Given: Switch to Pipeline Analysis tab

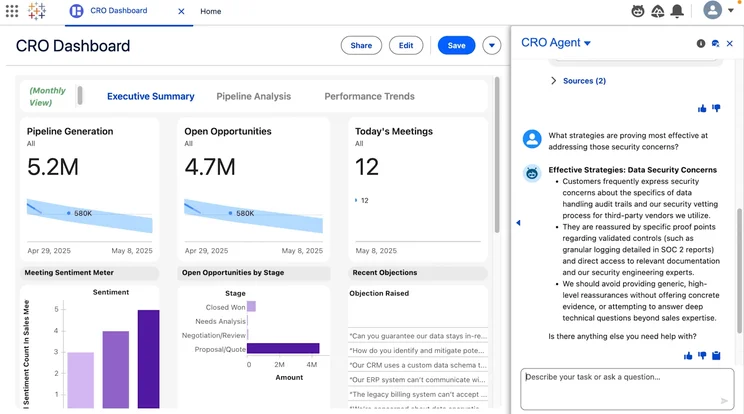Looking at the screenshot, I should 253,96.
